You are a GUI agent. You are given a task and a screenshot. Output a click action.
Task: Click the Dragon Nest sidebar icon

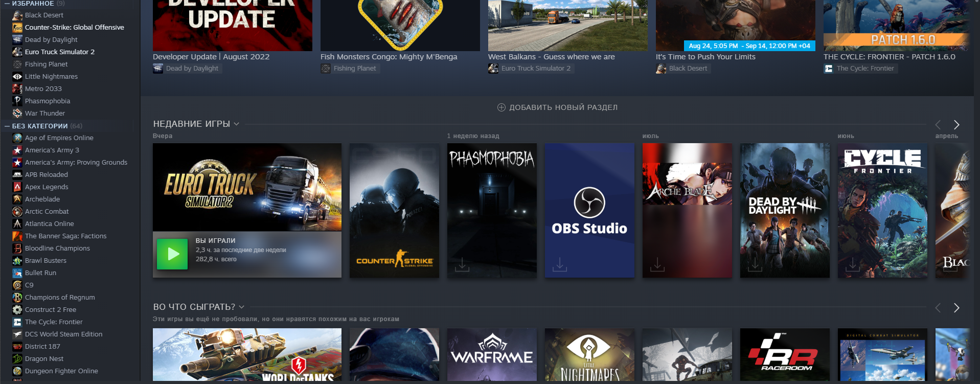pyautogui.click(x=17, y=359)
